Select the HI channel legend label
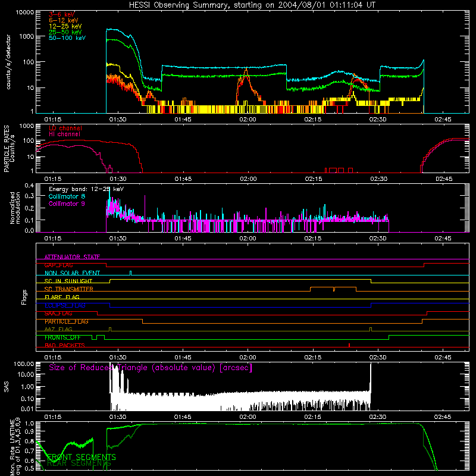The width and height of the screenshot is (476, 476). click(64, 134)
